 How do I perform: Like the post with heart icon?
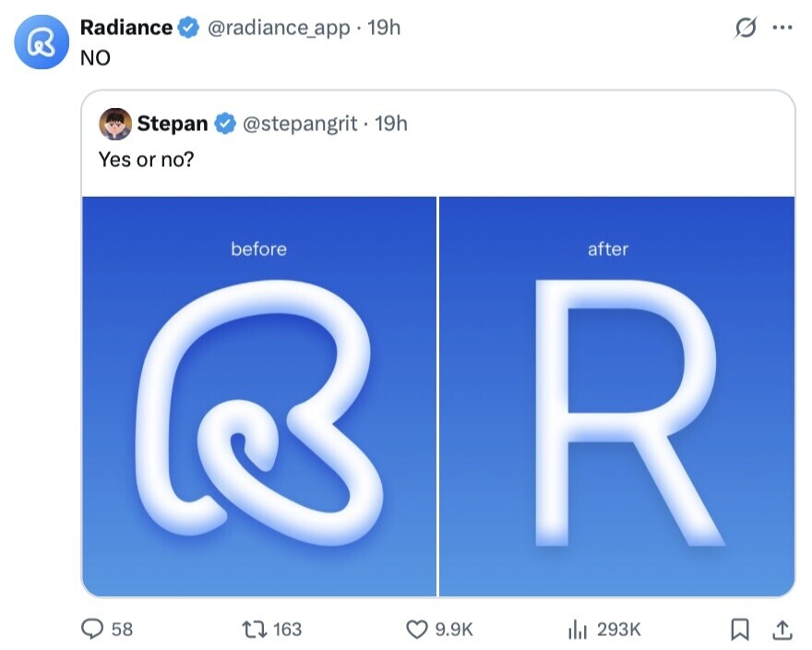tap(417, 629)
